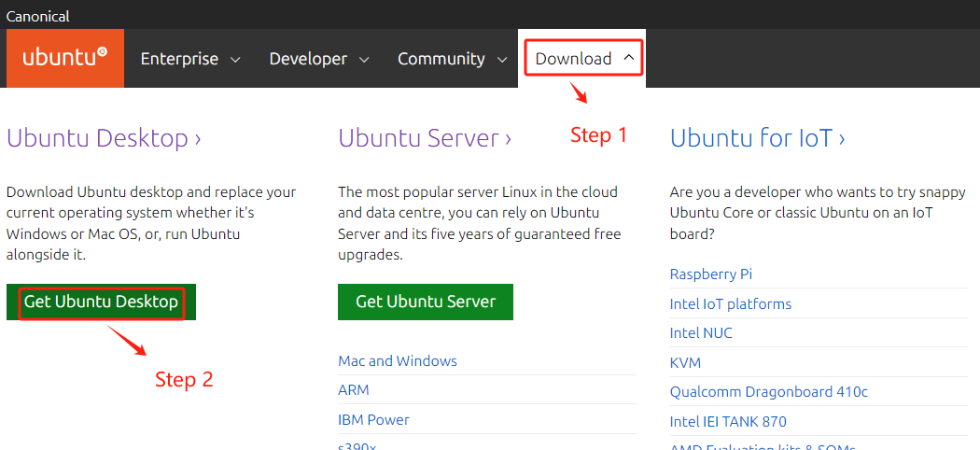
Task: Select the Download menu label
Action: [x=573, y=59]
